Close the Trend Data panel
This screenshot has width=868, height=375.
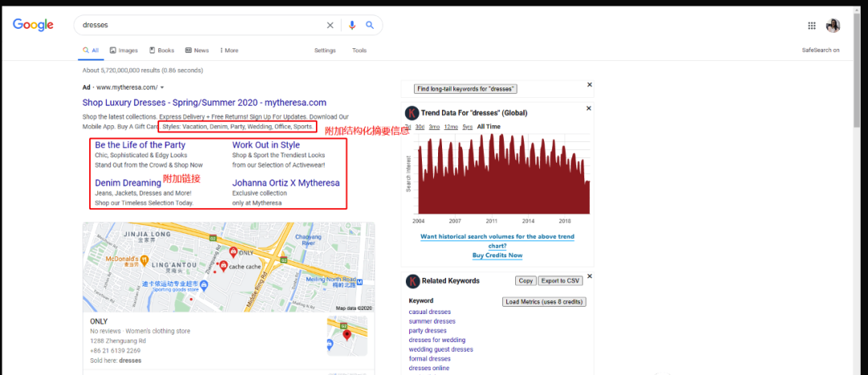tap(589, 108)
